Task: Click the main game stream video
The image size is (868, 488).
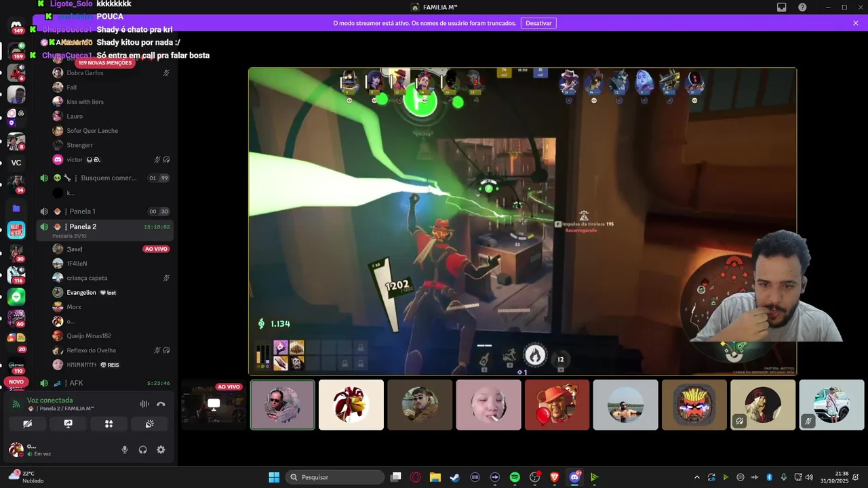Action: click(x=522, y=221)
